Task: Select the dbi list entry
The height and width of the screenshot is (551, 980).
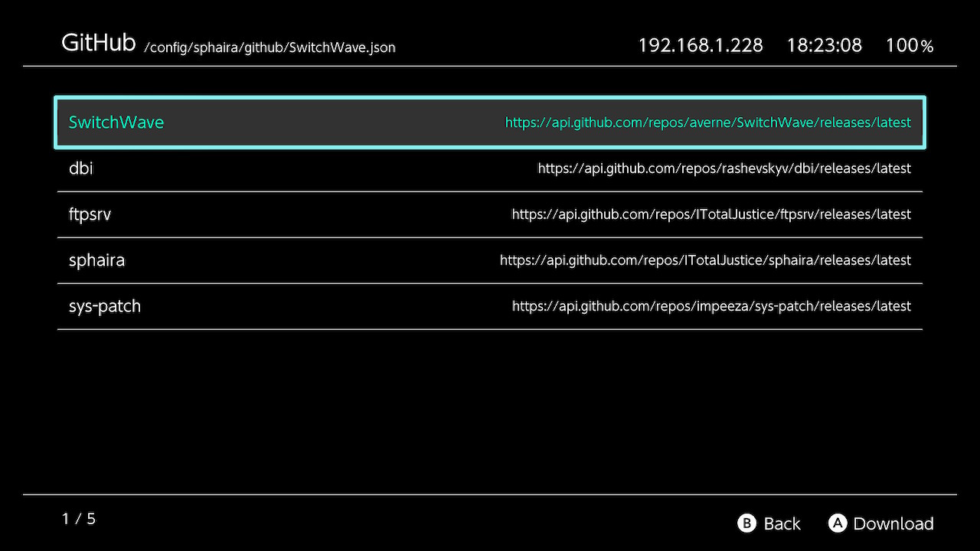Action: pyautogui.click(x=490, y=168)
